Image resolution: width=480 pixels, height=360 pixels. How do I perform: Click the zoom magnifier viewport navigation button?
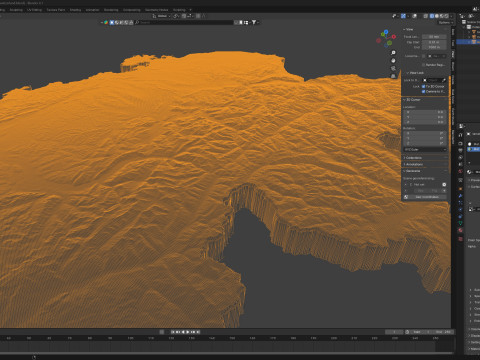pyautogui.click(x=393, y=53)
